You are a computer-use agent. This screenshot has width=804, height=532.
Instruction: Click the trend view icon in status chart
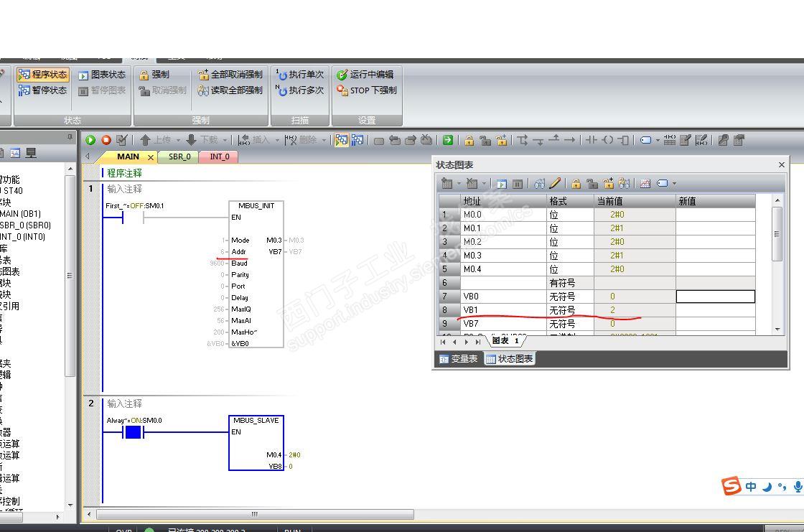[645, 183]
